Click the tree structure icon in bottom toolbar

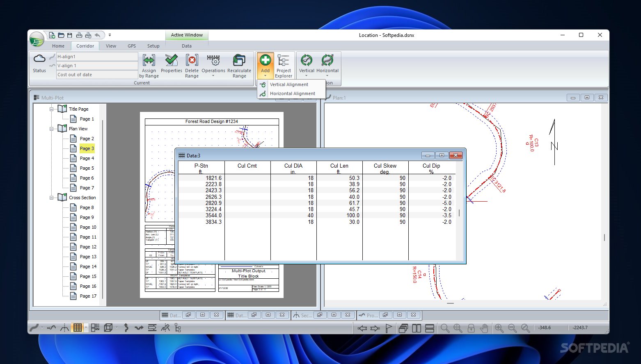click(x=178, y=328)
